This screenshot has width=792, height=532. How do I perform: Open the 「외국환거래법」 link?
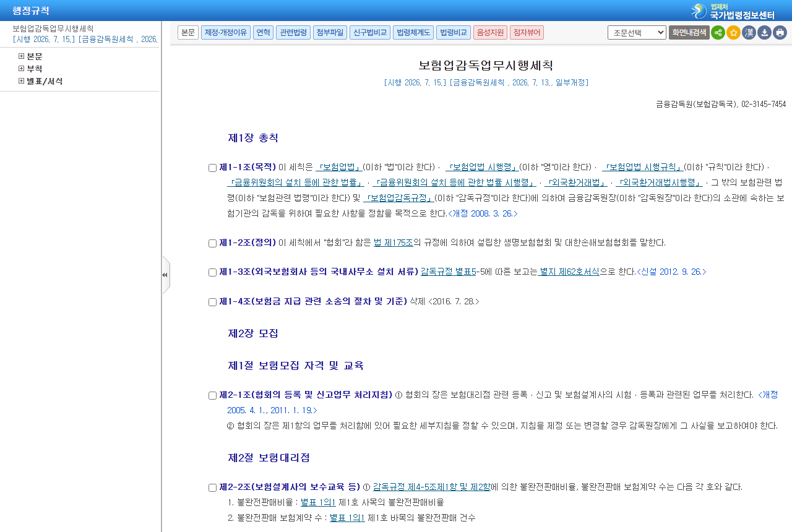(576, 182)
